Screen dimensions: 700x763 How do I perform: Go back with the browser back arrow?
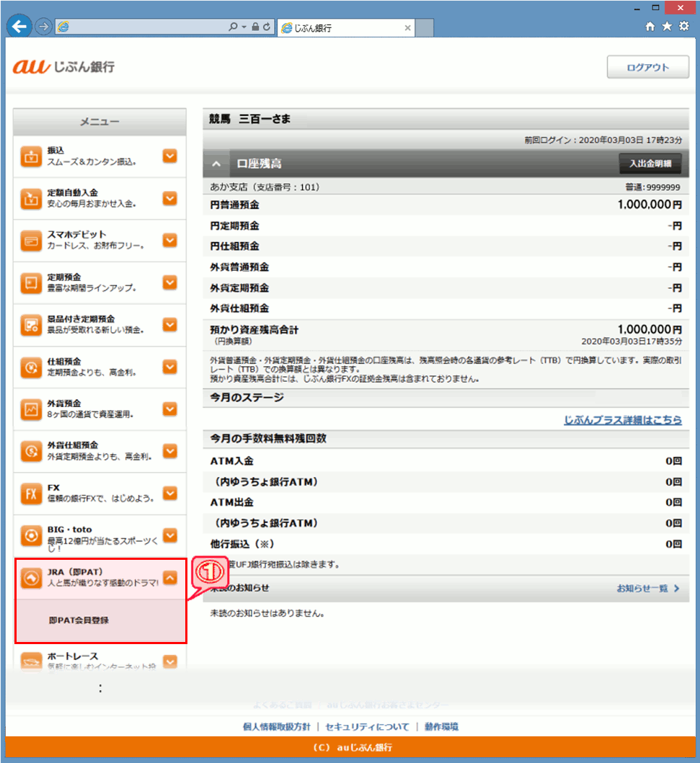(19, 26)
